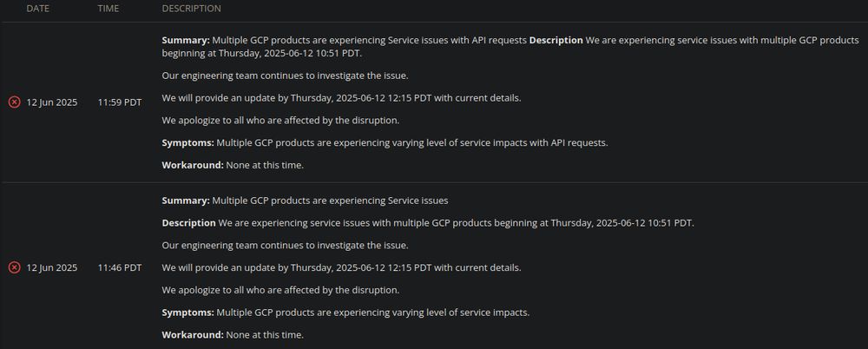
Task: Click bold Description label in 11:46 update
Action: 188,223
